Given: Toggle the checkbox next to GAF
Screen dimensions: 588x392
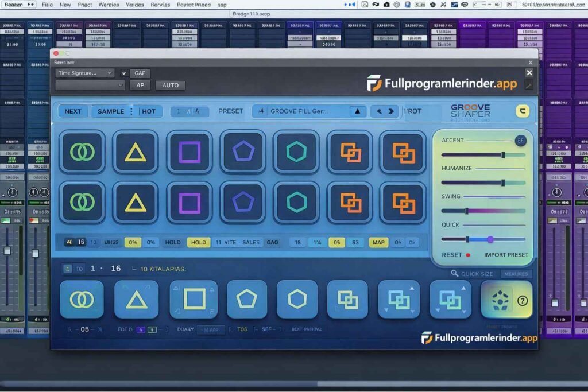Looking at the screenshot, I should (x=123, y=73).
